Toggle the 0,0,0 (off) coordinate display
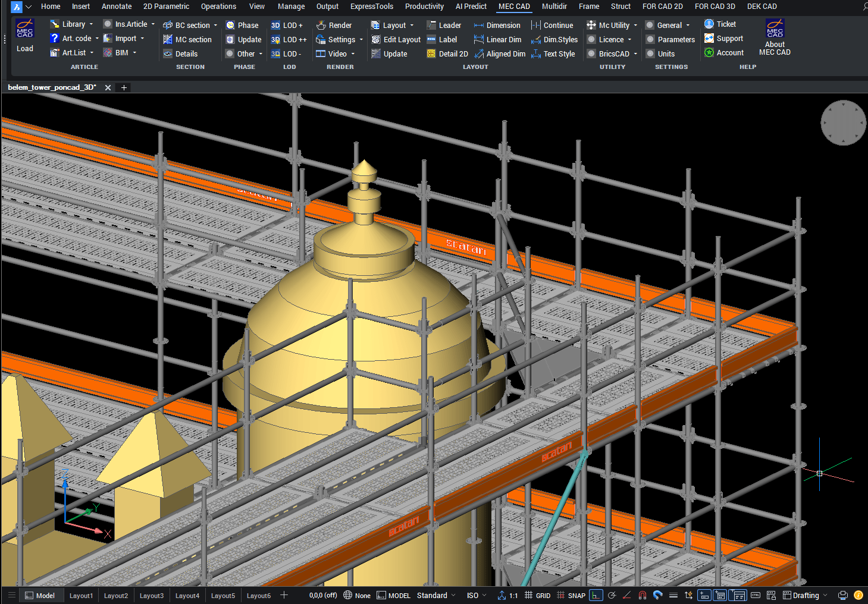This screenshot has width=868, height=604. [323, 595]
